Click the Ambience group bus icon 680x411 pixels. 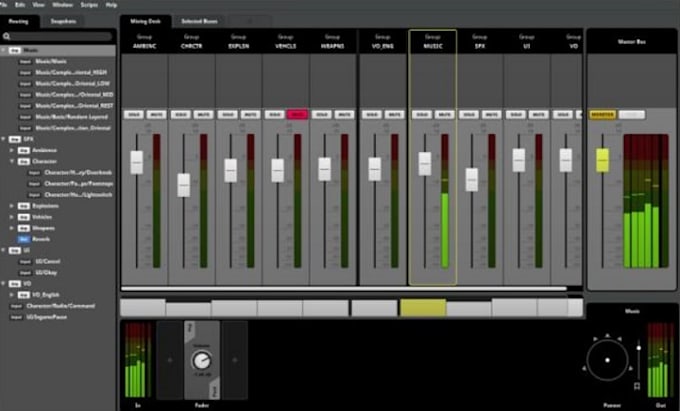coord(23,150)
